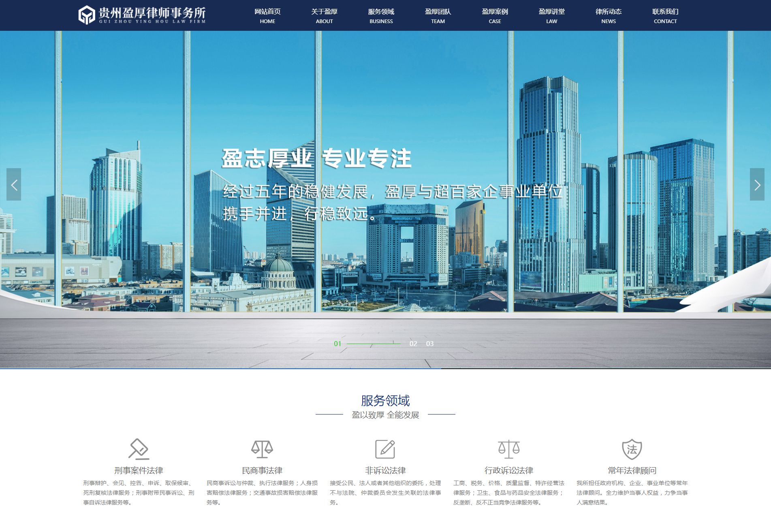
Task: Click the pencil edit icon above 非诉讼法律
Action: 385,449
